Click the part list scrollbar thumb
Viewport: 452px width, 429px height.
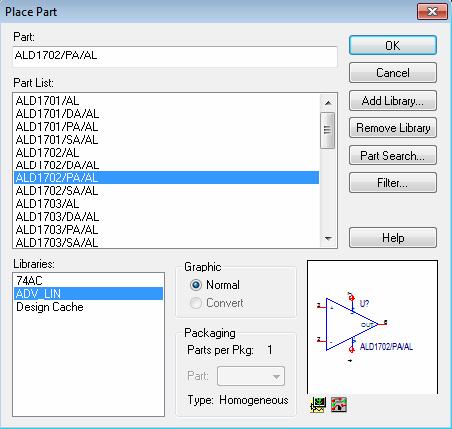tap(328, 130)
